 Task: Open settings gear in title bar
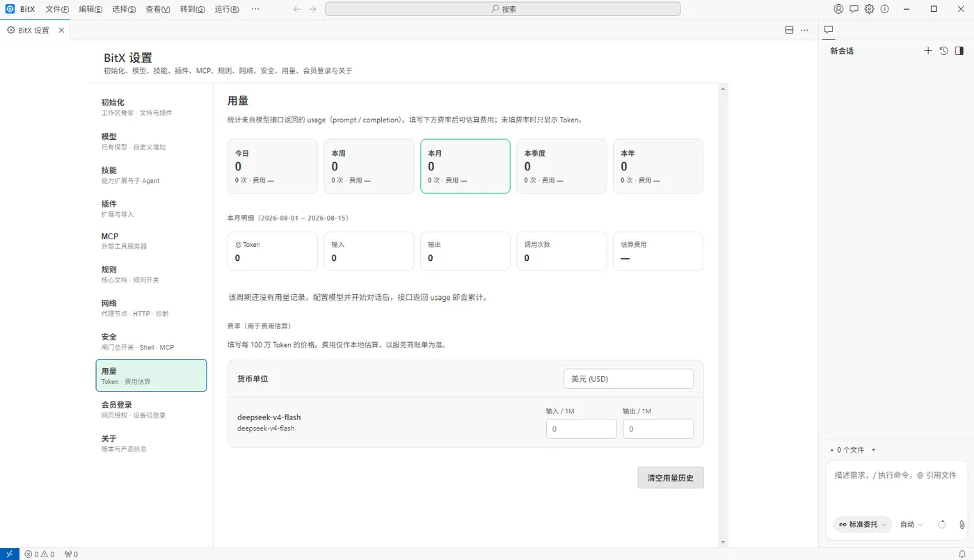pos(869,9)
